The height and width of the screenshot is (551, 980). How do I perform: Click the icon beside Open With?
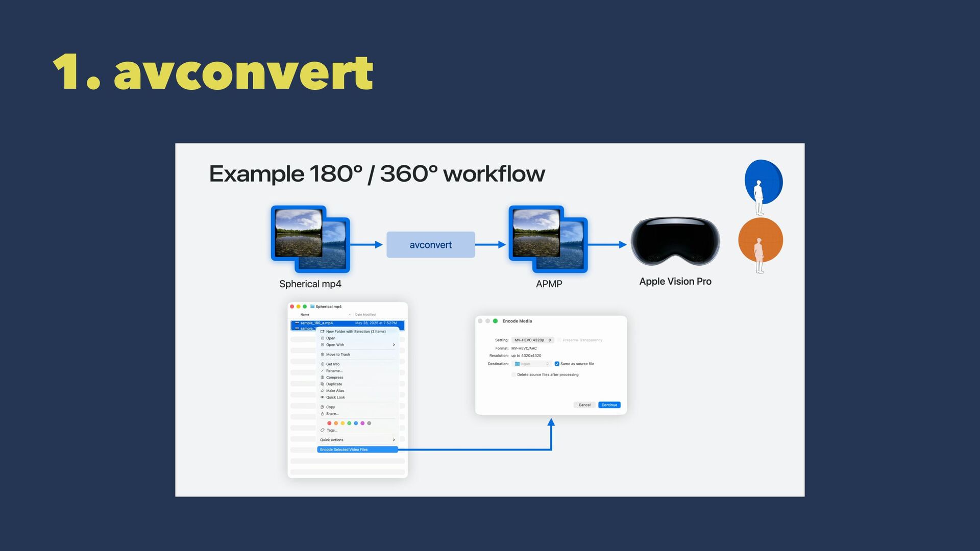coord(322,345)
